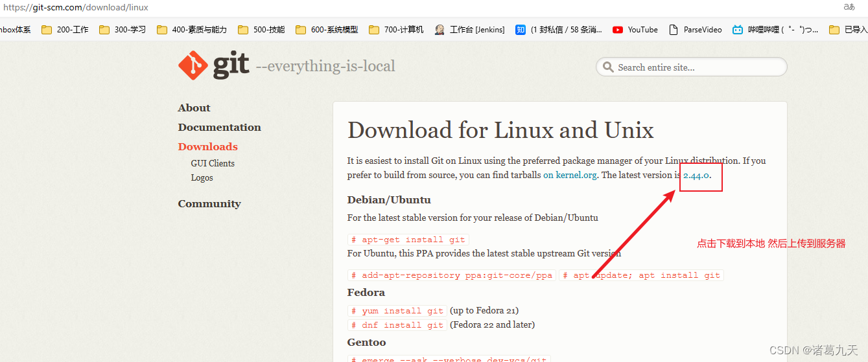Click the (Fedora 22 and later) note

click(x=492, y=325)
